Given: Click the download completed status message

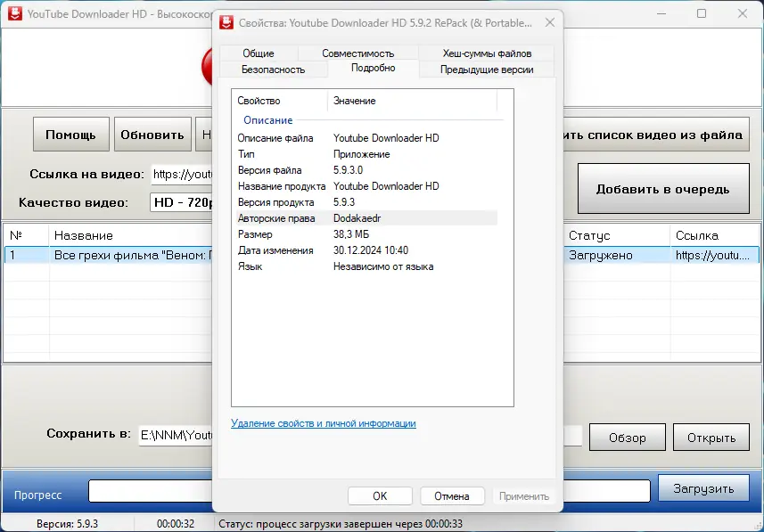Looking at the screenshot, I should pyautogui.click(x=341, y=524).
